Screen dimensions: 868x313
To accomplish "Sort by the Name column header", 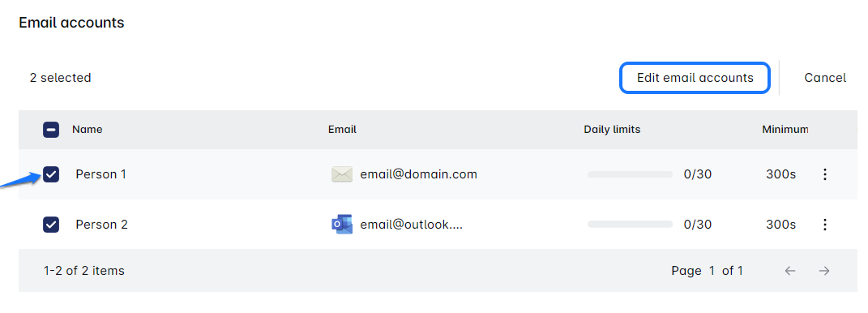I will coord(88,130).
